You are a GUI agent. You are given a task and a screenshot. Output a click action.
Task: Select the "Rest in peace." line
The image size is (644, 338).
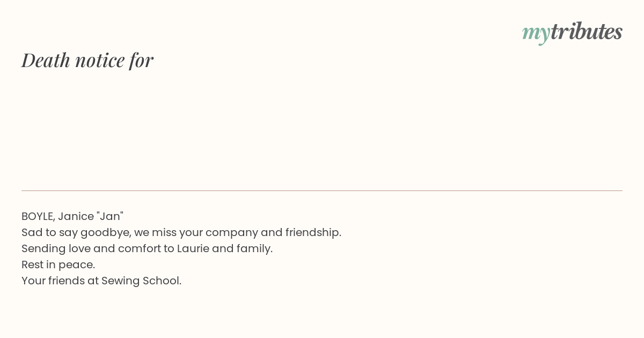point(58,264)
